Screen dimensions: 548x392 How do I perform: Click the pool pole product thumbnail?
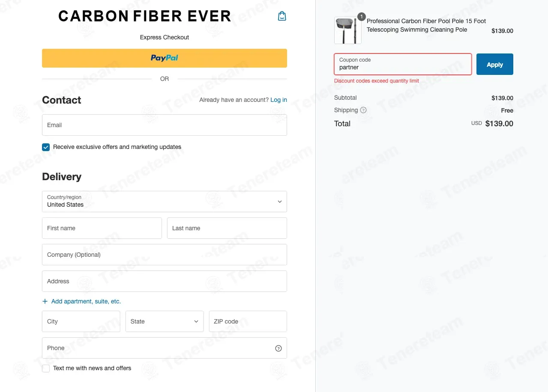tap(347, 30)
